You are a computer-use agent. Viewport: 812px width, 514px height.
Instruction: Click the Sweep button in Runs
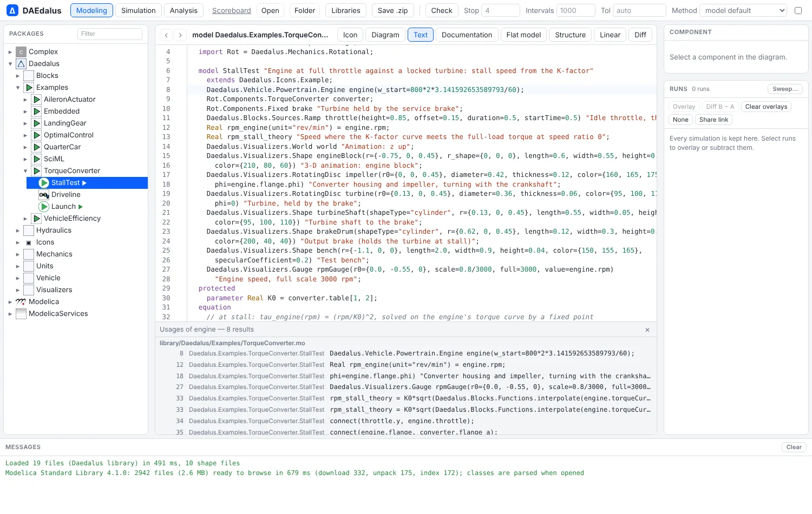(x=785, y=89)
